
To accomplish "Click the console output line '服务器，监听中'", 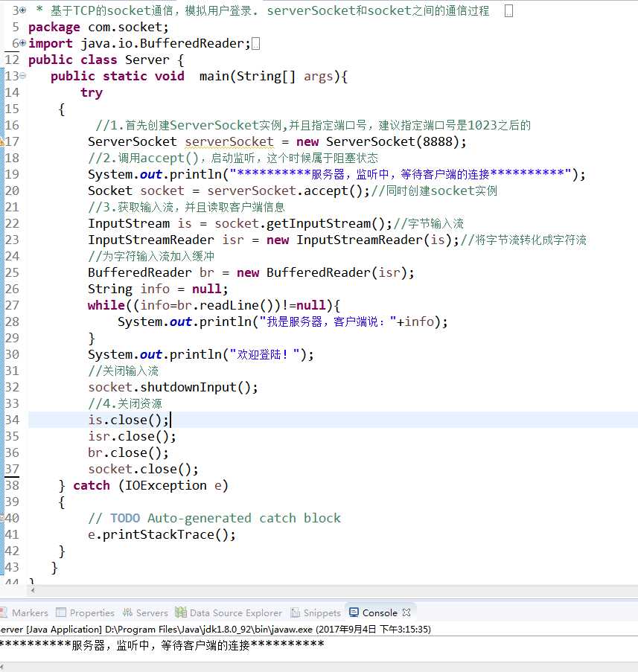I will pyautogui.click(x=162, y=645).
